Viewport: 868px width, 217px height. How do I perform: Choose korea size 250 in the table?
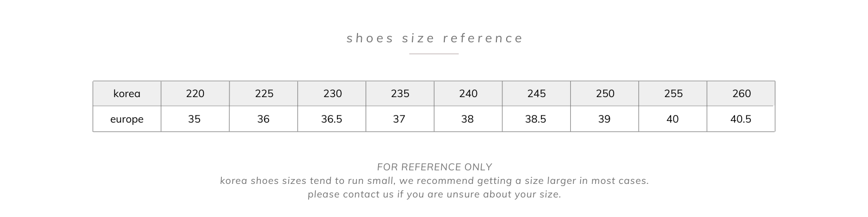605,94
